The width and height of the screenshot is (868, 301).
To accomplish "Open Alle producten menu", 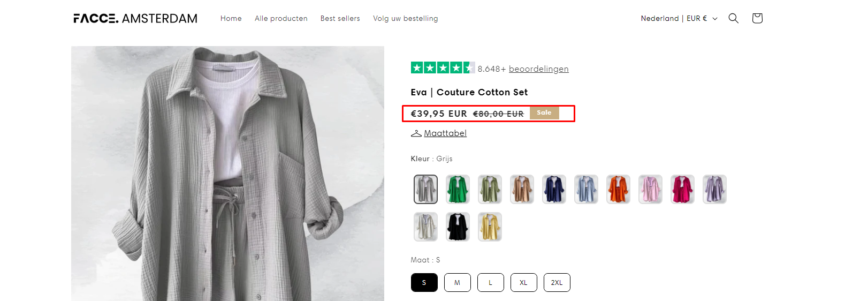I will tap(281, 18).
